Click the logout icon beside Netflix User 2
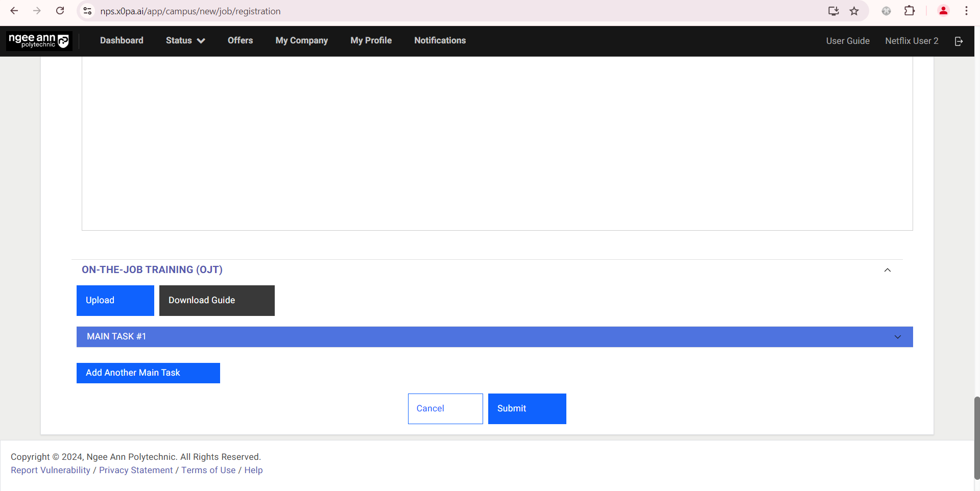 tap(959, 41)
